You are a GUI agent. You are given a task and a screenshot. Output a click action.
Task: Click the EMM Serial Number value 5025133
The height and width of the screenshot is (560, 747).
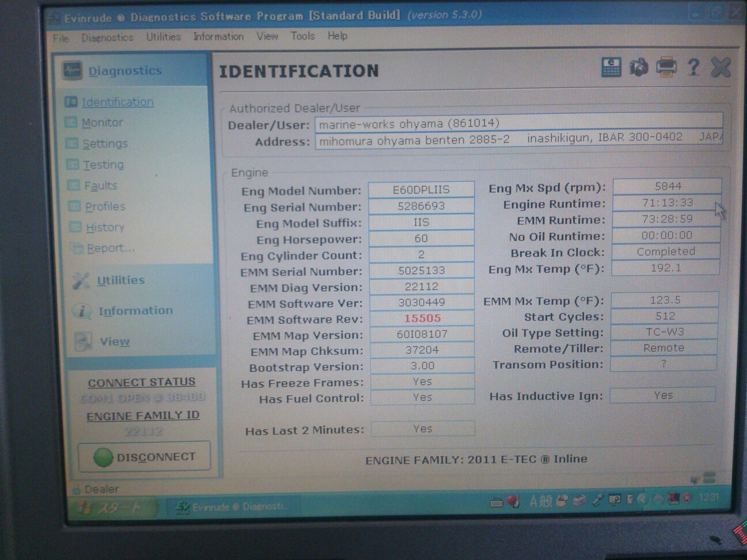pyautogui.click(x=421, y=270)
